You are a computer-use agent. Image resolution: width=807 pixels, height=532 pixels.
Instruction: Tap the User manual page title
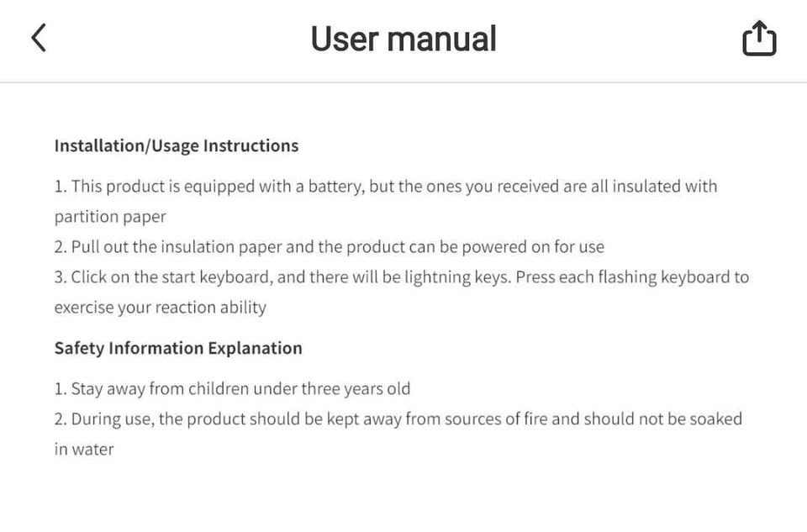click(x=403, y=40)
